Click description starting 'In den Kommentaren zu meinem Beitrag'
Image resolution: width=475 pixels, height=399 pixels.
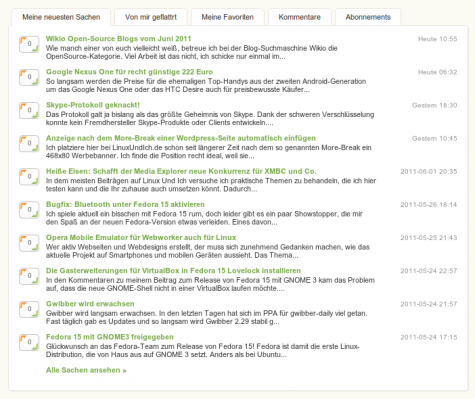210,284
